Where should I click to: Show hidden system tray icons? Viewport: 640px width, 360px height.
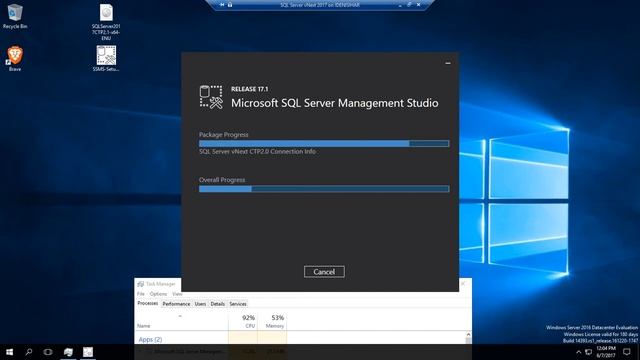[578, 352]
